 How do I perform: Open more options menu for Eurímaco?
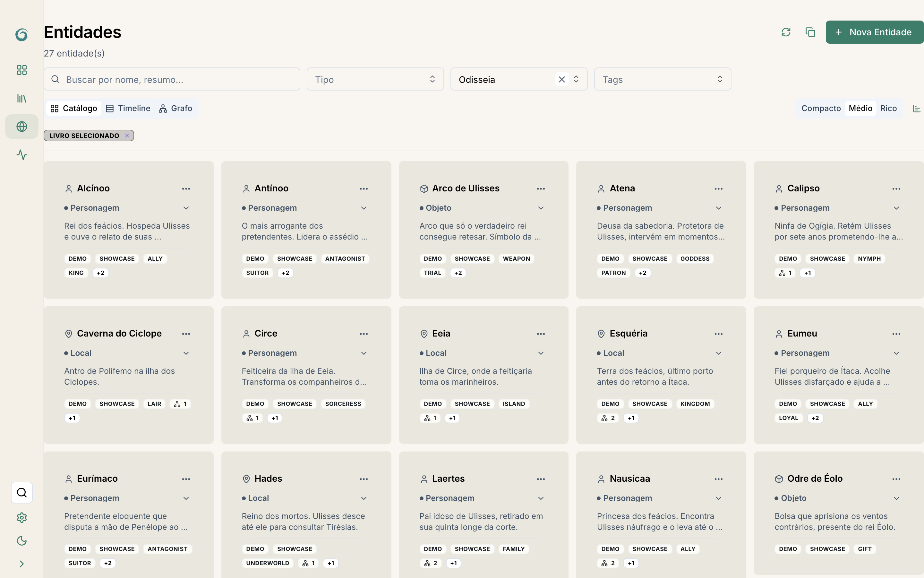tap(186, 479)
